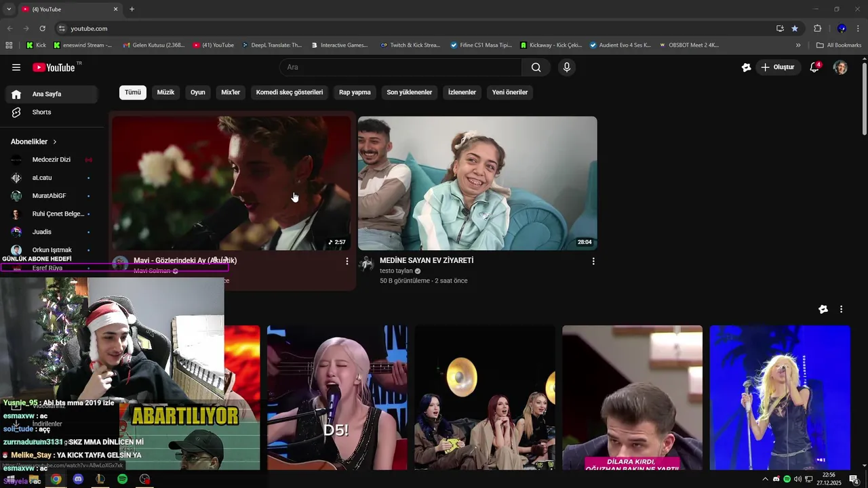Open the four women panel Shorts thumbnail
The width and height of the screenshot is (868, 488).
(485, 397)
